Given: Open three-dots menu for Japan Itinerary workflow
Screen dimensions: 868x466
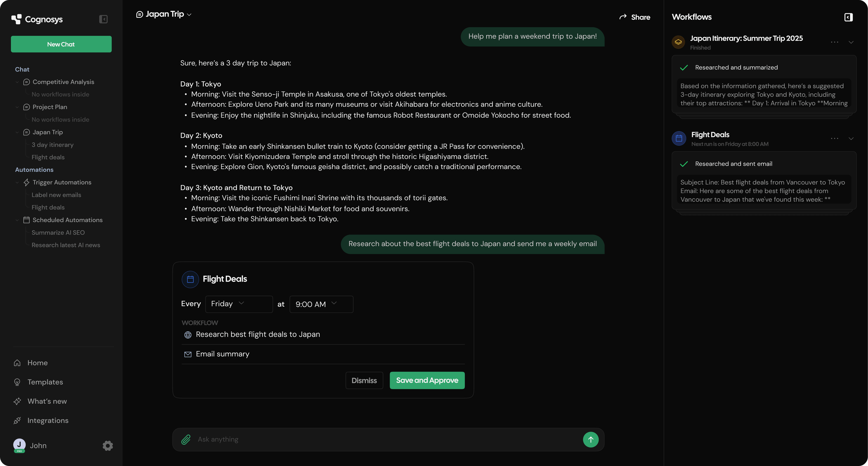Looking at the screenshot, I should pos(834,42).
